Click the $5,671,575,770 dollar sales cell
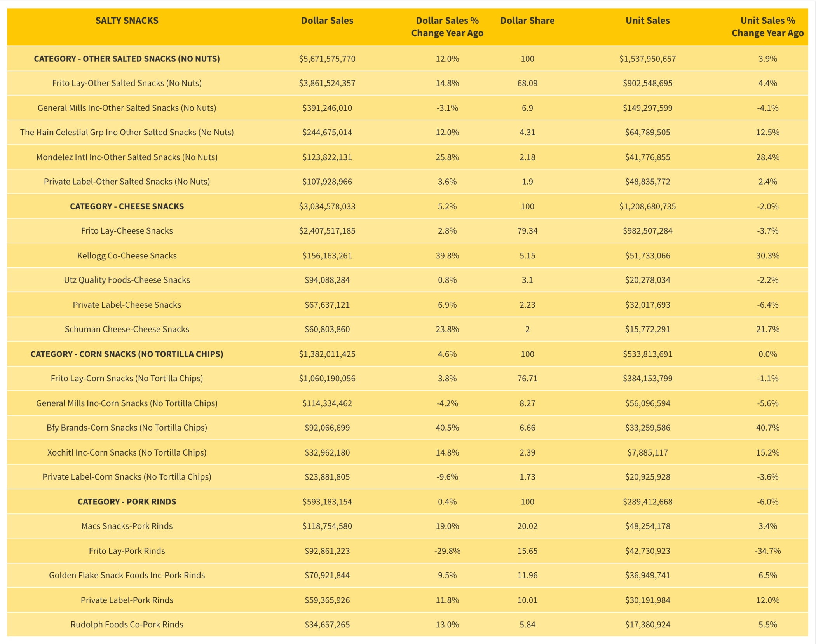Viewport: 816px width, 644px height. 327,59
